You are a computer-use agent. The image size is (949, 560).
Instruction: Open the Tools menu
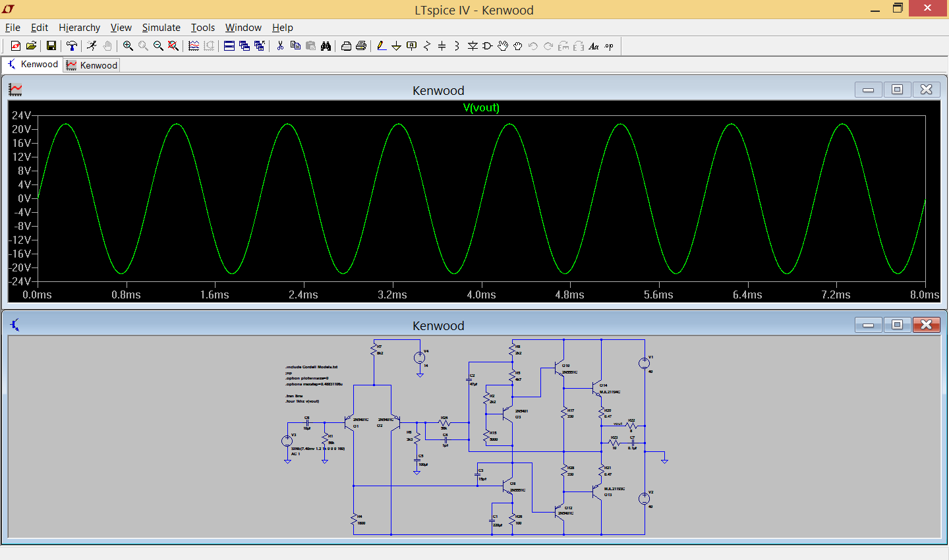[x=203, y=28]
